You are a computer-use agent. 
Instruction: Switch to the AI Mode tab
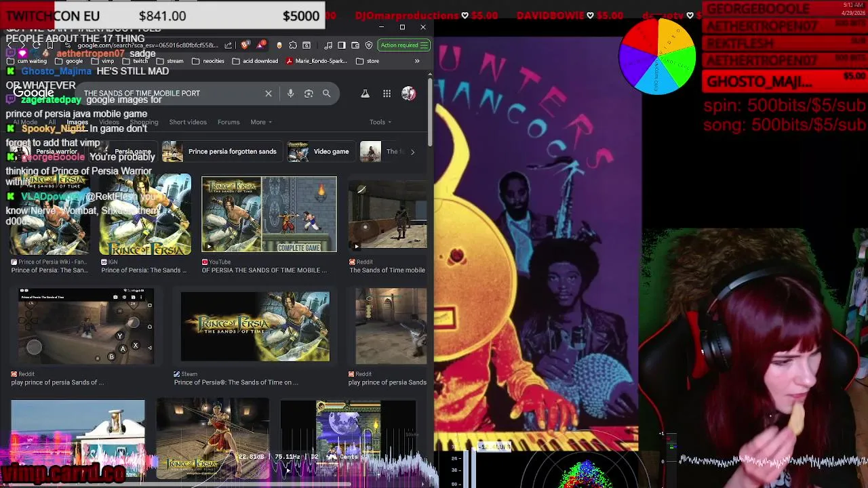click(24, 122)
